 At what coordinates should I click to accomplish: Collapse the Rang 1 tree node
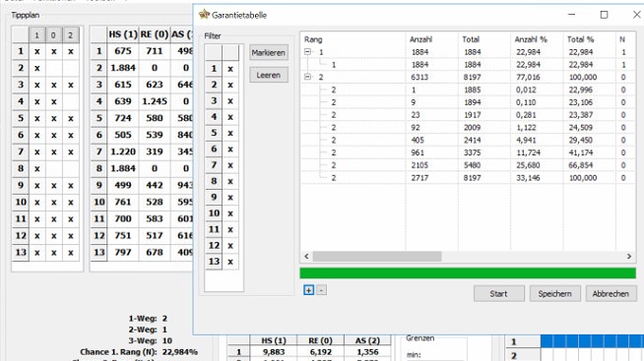(307, 52)
